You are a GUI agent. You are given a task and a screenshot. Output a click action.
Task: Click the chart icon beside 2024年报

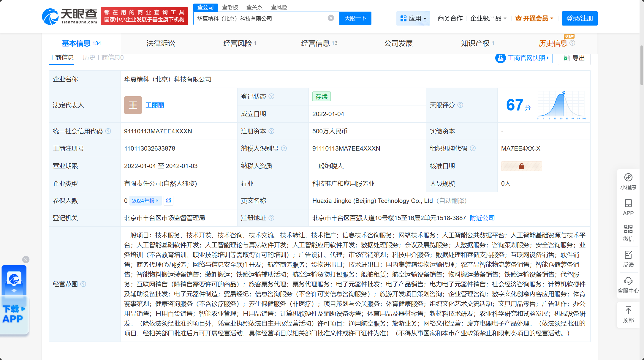coord(168,201)
